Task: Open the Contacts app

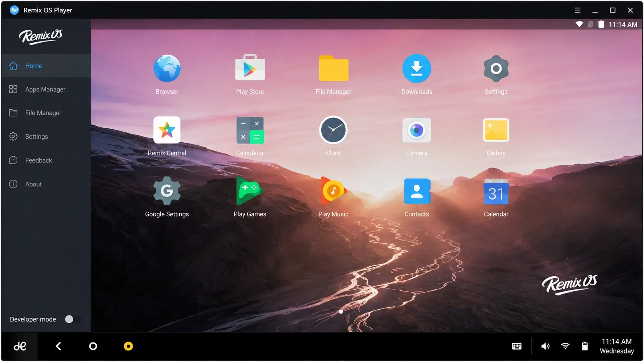Action: click(417, 191)
